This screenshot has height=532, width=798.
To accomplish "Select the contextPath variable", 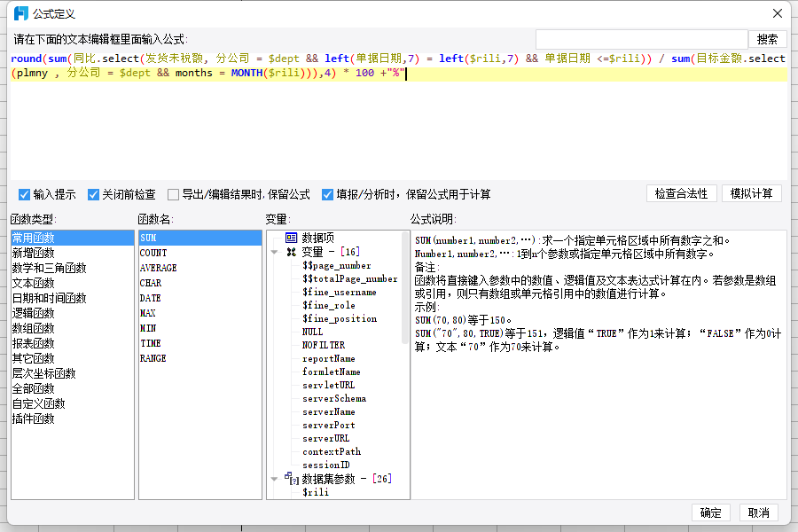I will pos(332,451).
